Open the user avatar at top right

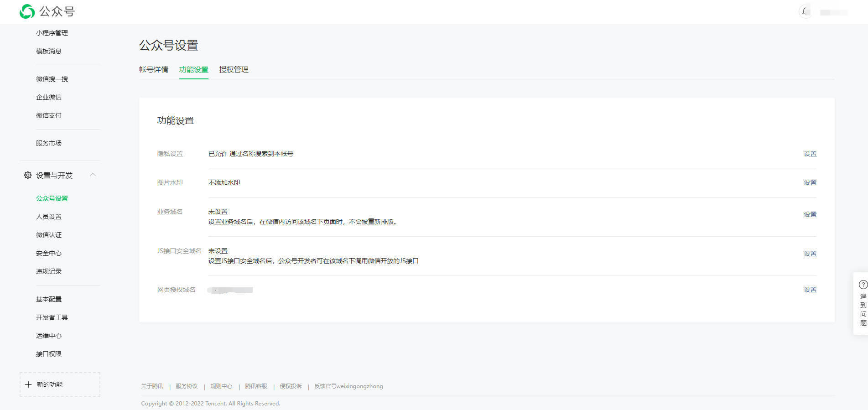pyautogui.click(x=805, y=11)
